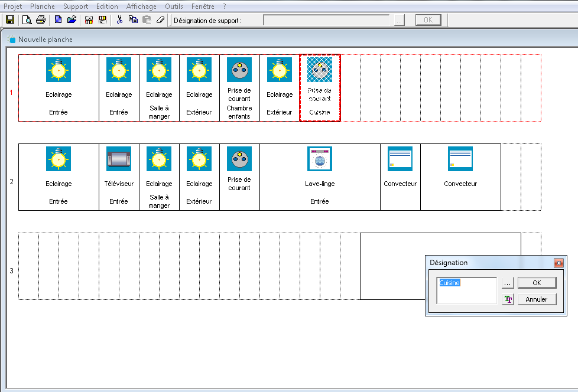The height and width of the screenshot is (392, 578).
Task: Click the printer icon in the toolbar
Action: click(41, 20)
